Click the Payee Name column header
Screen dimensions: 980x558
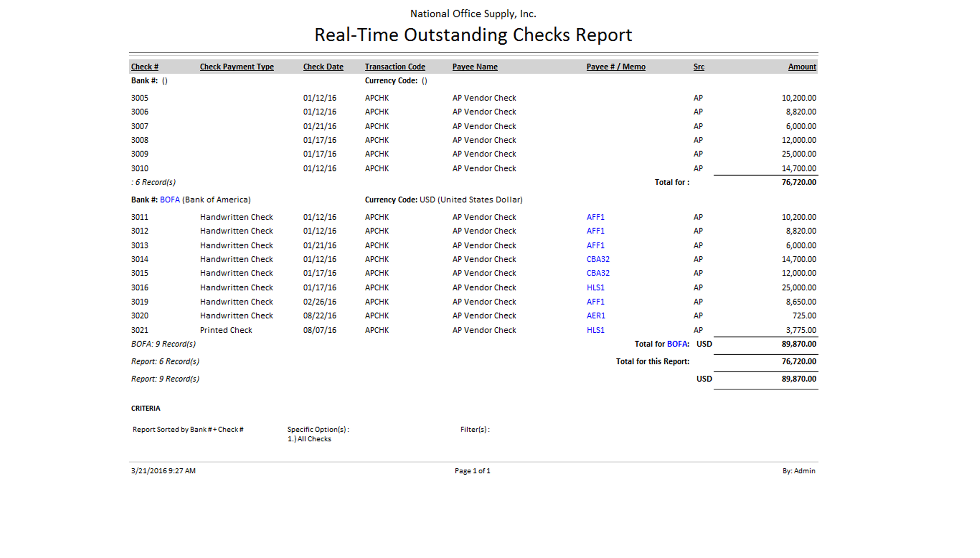(474, 67)
